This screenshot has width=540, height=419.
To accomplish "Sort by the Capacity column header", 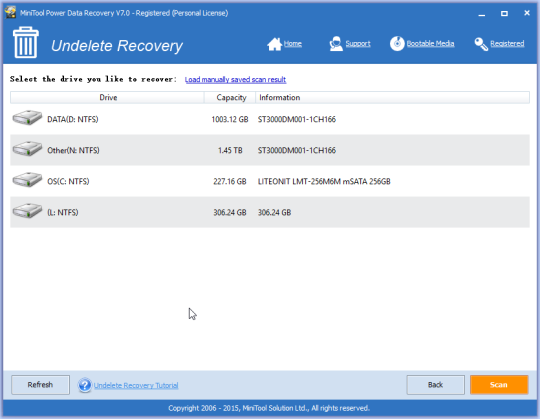I will pos(230,97).
